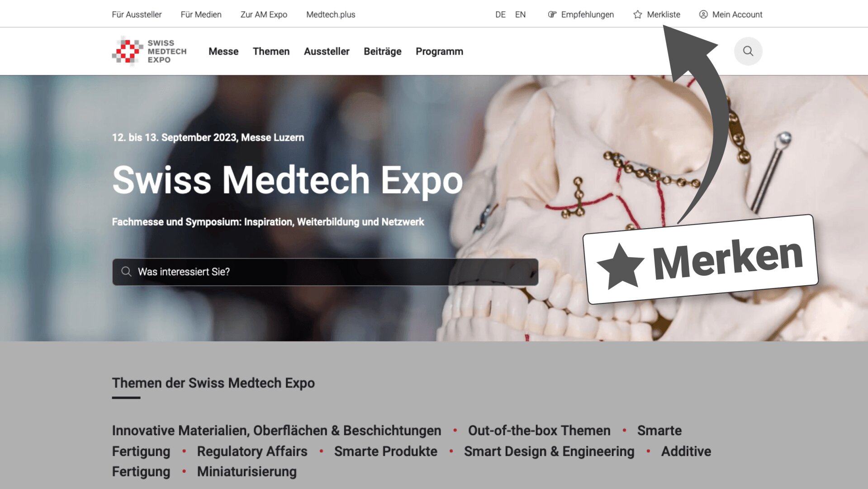The height and width of the screenshot is (489, 868).
Task: Open the Medtech.plus link
Action: pos(331,14)
